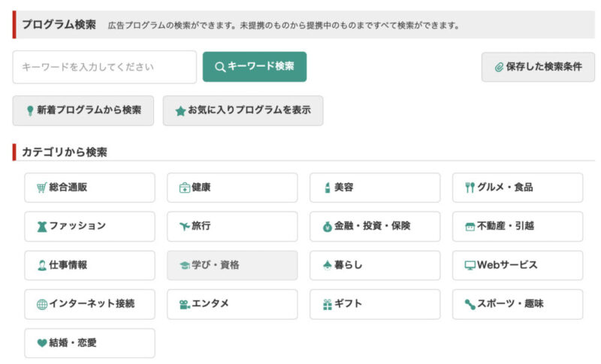Open the スポーツ・趣味 category
Image resolution: width=601 pixels, height=364 pixels.
tap(518, 304)
